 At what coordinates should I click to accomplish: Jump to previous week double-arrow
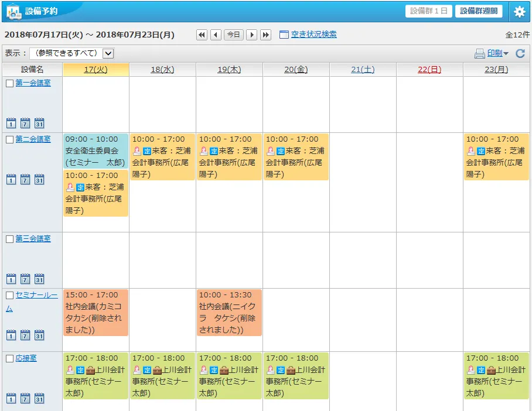point(202,35)
